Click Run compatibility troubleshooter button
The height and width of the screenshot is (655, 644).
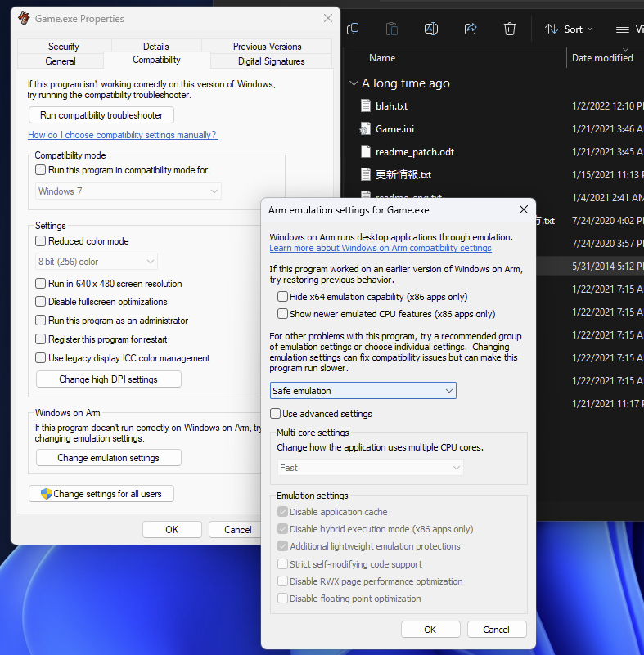coord(101,114)
